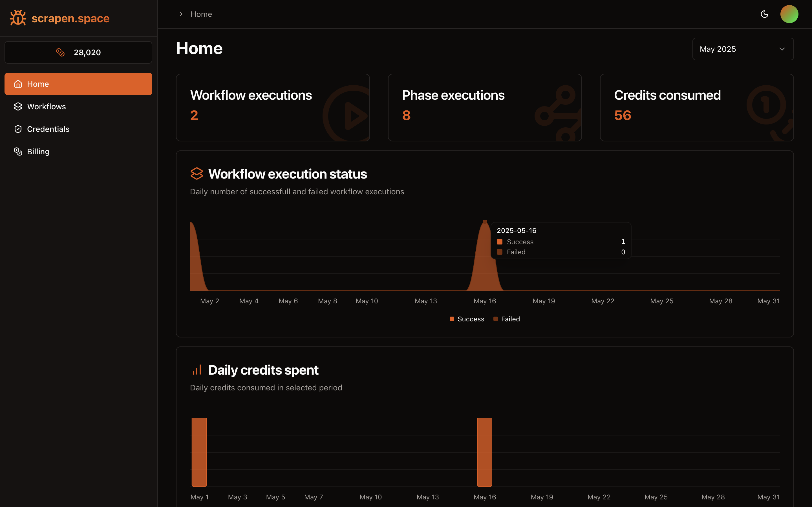This screenshot has width=812, height=507.
Task: Click the Home house icon in sidebar
Action: [18, 84]
